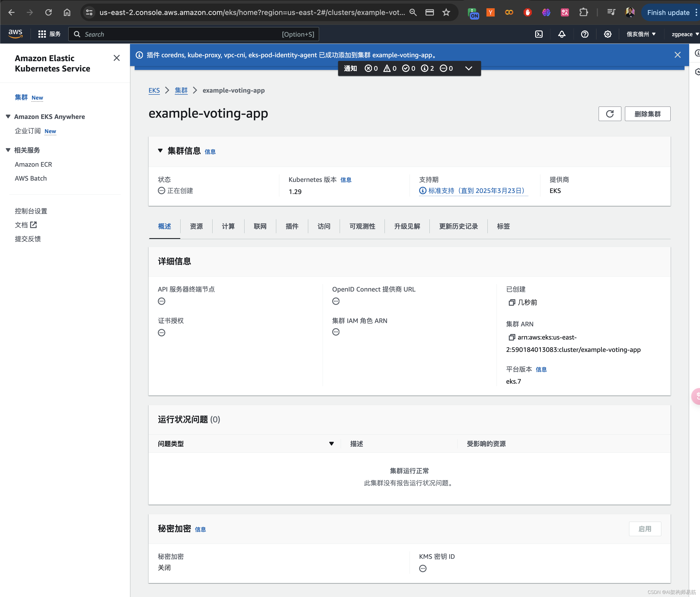Open the 文档 external link
Viewport: 700px width, 597px height.
26,225
